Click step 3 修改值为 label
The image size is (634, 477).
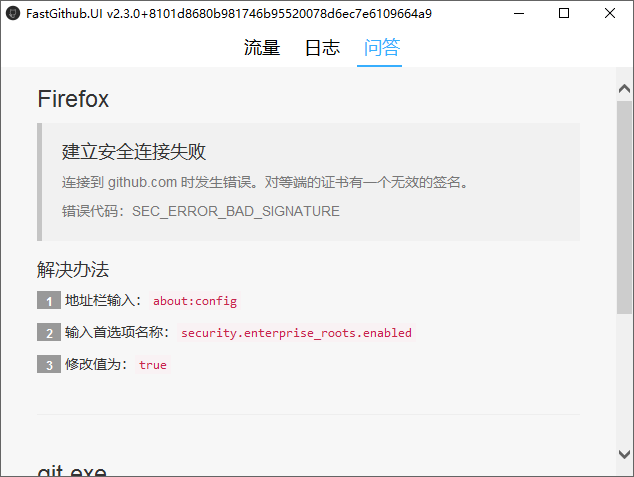pyautogui.click(x=96, y=364)
